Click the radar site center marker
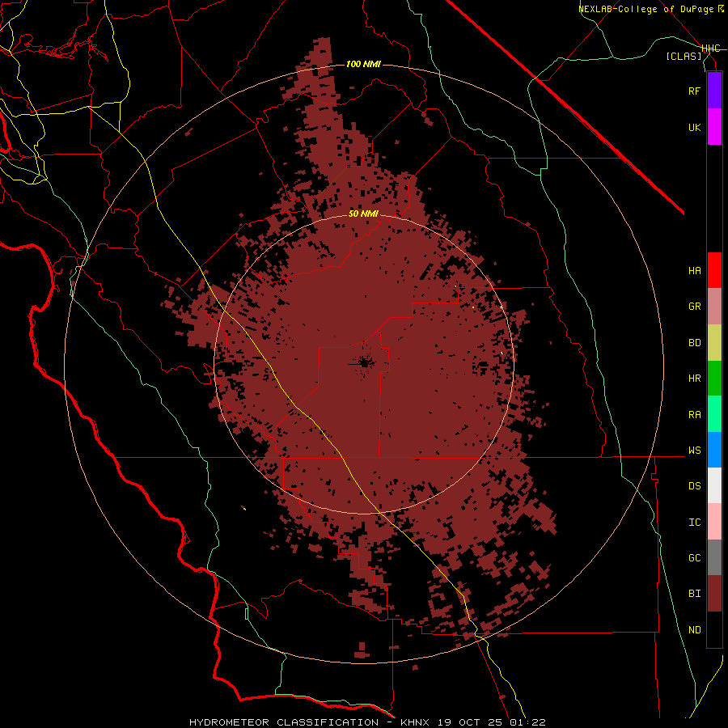The width and height of the screenshot is (728, 728). coord(364,363)
